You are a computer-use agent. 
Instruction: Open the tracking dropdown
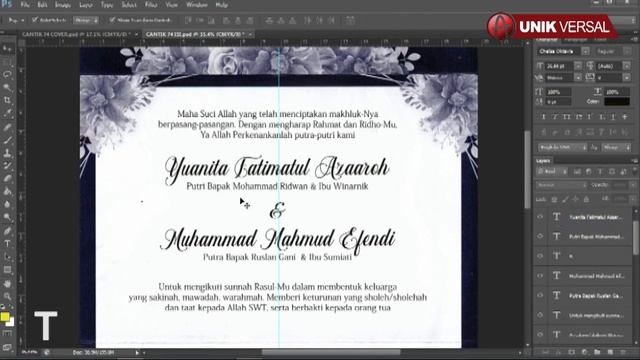(x=627, y=78)
